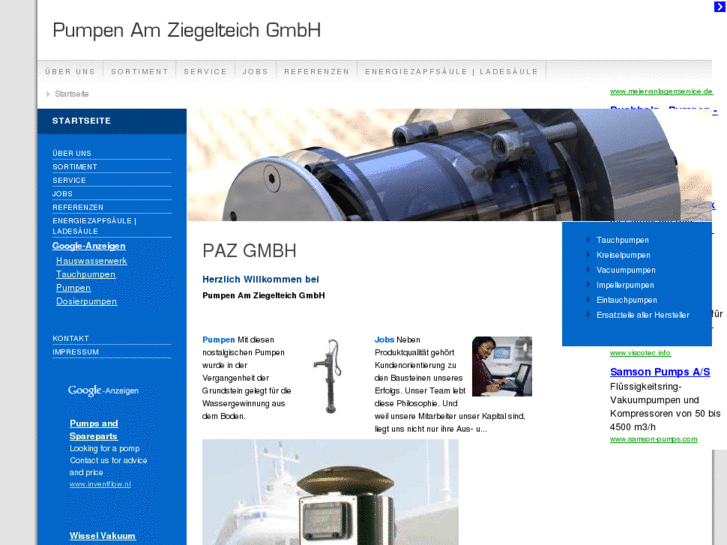Click the nostalgic hand pump image

click(x=329, y=376)
